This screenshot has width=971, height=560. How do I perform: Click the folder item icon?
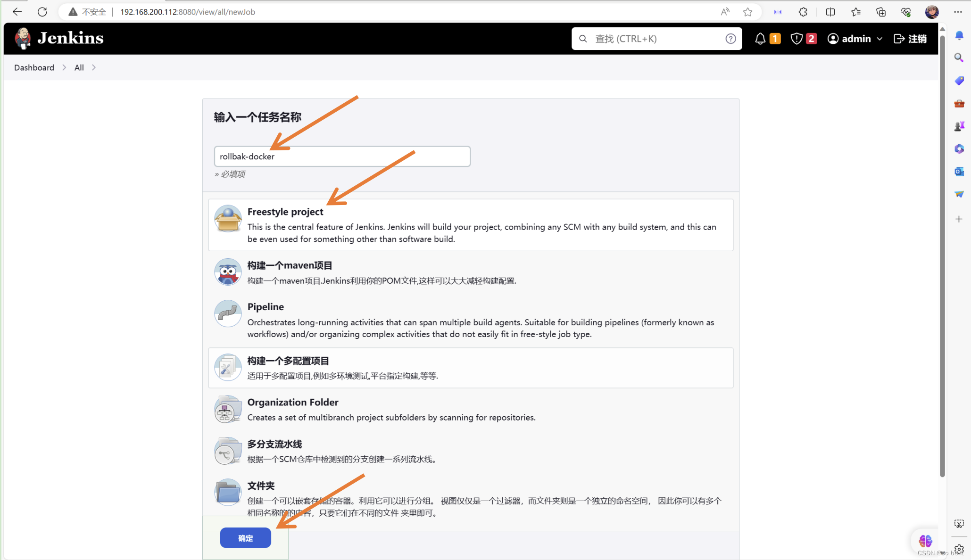[228, 492]
